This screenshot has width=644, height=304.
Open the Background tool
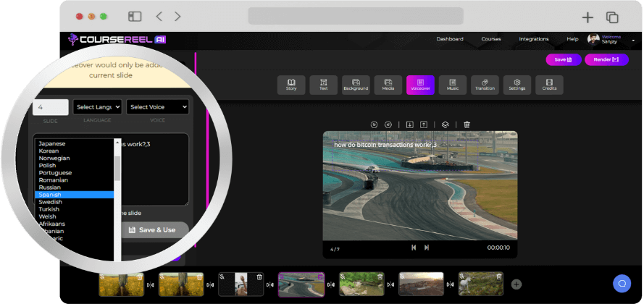[356, 85]
